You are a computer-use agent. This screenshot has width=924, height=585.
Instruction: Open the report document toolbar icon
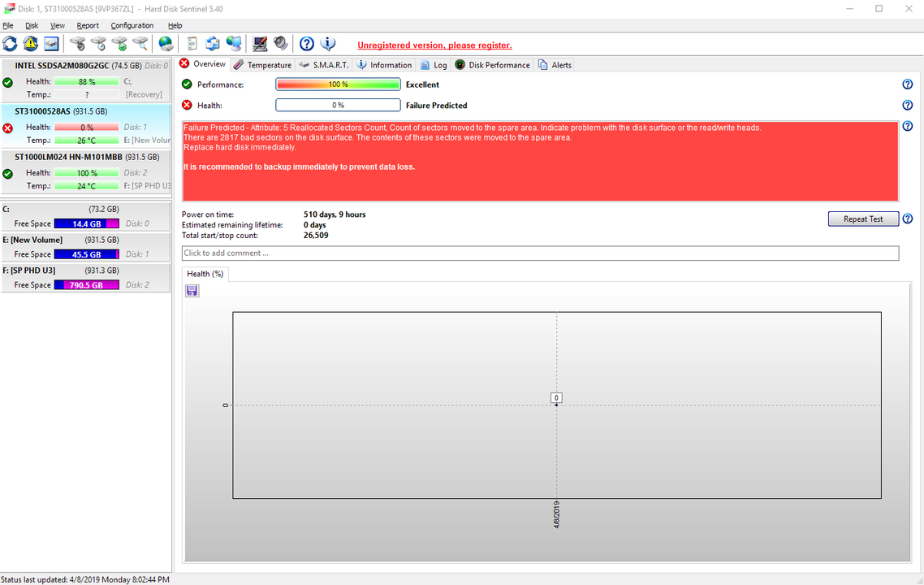click(x=192, y=44)
